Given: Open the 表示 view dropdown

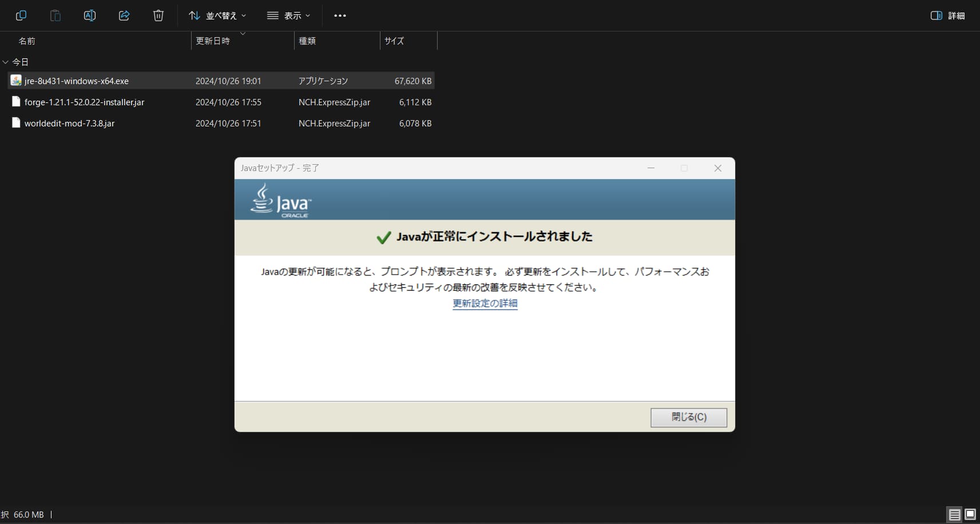Looking at the screenshot, I should coord(288,15).
